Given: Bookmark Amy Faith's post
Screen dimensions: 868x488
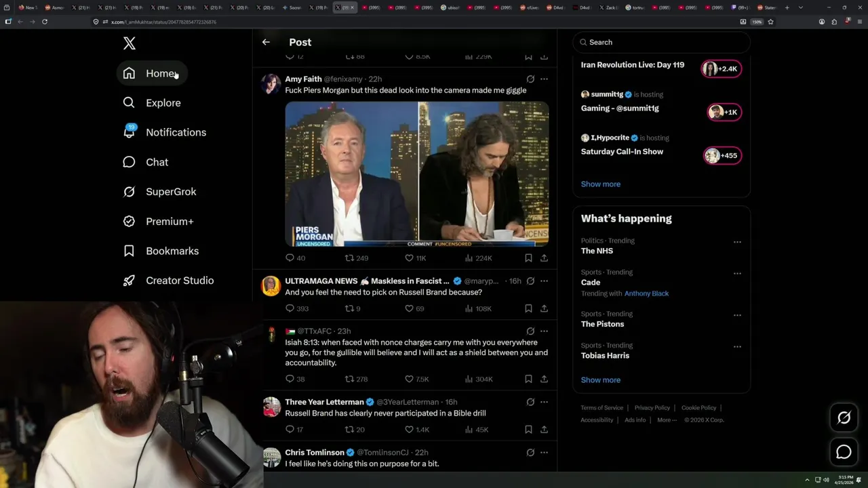Looking at the screenshot, I should (528, 258).
